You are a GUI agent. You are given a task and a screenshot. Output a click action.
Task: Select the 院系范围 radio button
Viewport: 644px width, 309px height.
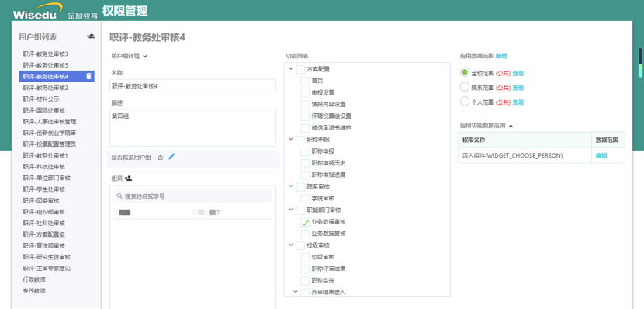tap(465, 87)
